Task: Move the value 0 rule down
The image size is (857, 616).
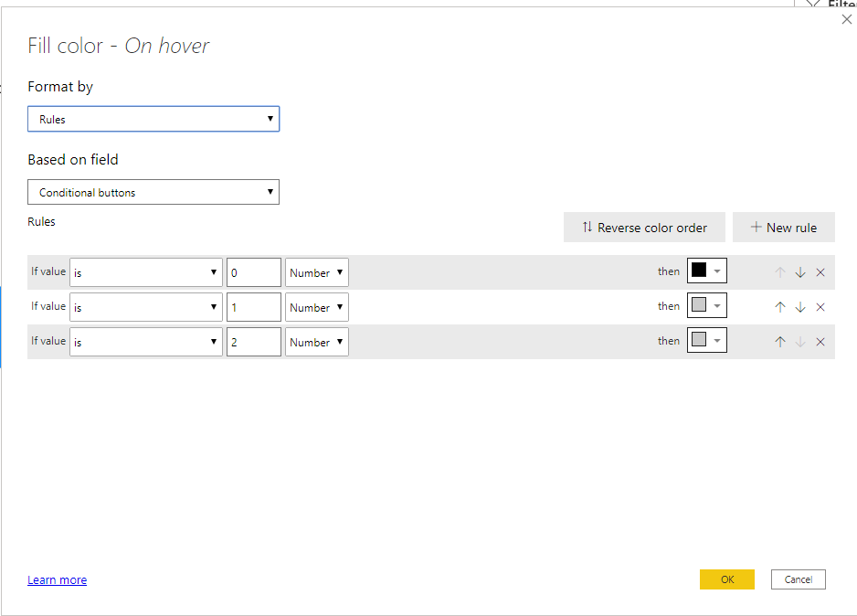Action: 800,272
